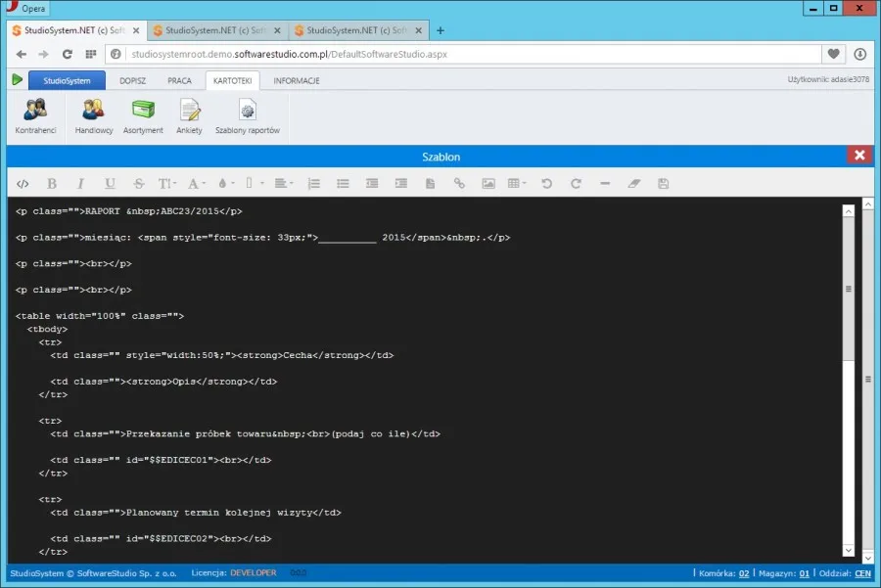Close the Szablon panel
The width and height of the screenshot is (881, 588).
coord(859,155)
